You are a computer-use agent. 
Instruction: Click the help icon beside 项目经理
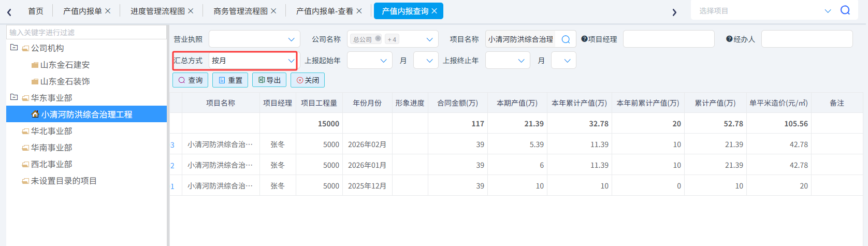click(x=584, y=39)
